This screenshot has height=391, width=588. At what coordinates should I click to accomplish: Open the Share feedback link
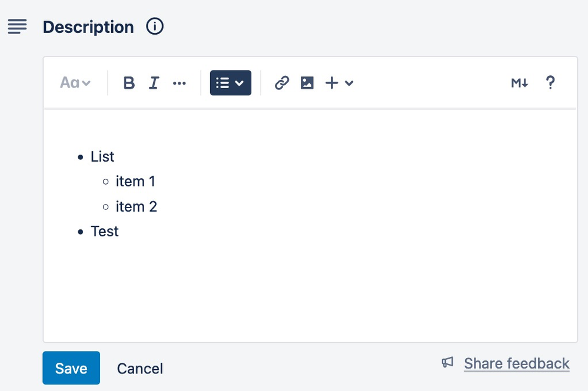coord(516,364)
